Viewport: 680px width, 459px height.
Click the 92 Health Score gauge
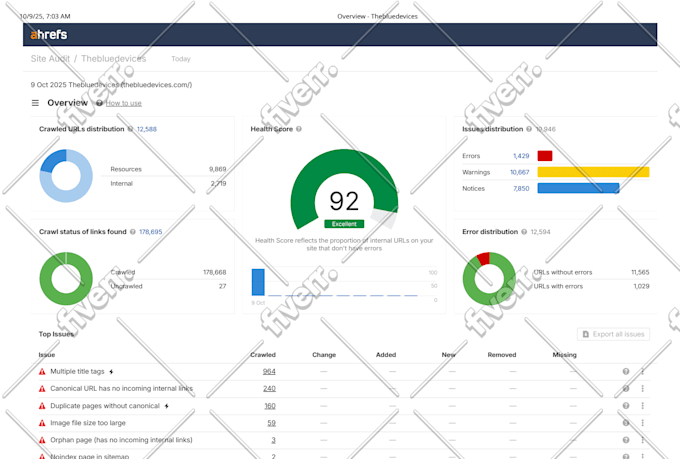(x=344, y=189)
